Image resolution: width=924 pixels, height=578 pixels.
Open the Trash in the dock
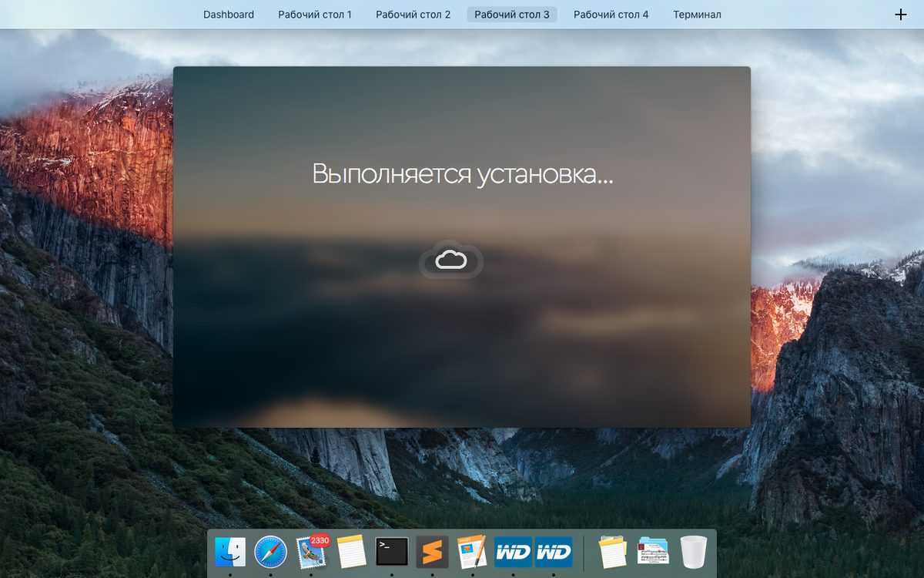tap(693, 552)
